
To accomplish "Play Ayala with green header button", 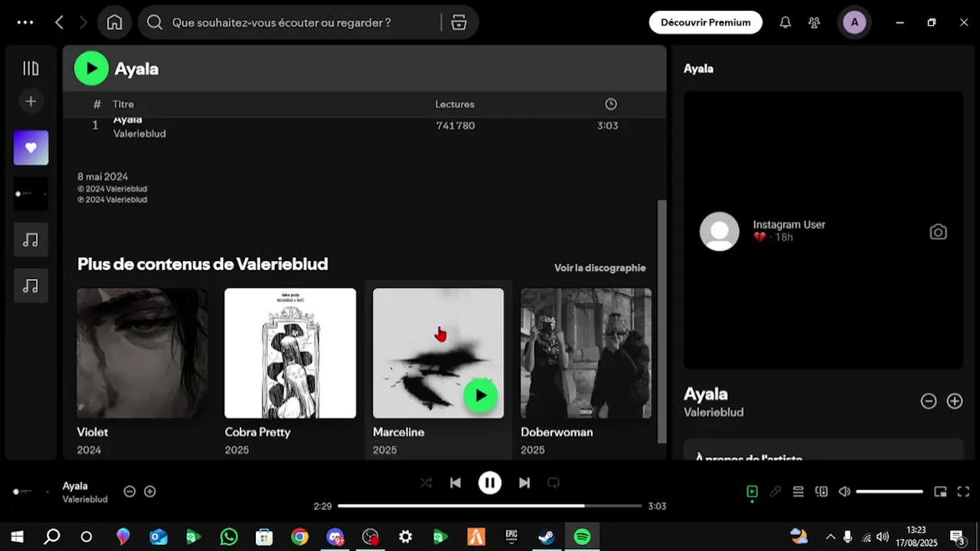I will click(91, 68).
